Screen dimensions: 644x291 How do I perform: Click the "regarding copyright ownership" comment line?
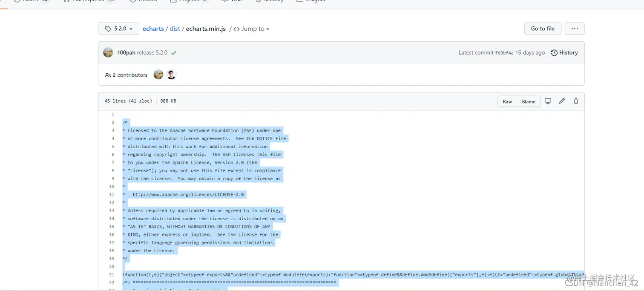[201, 155]
